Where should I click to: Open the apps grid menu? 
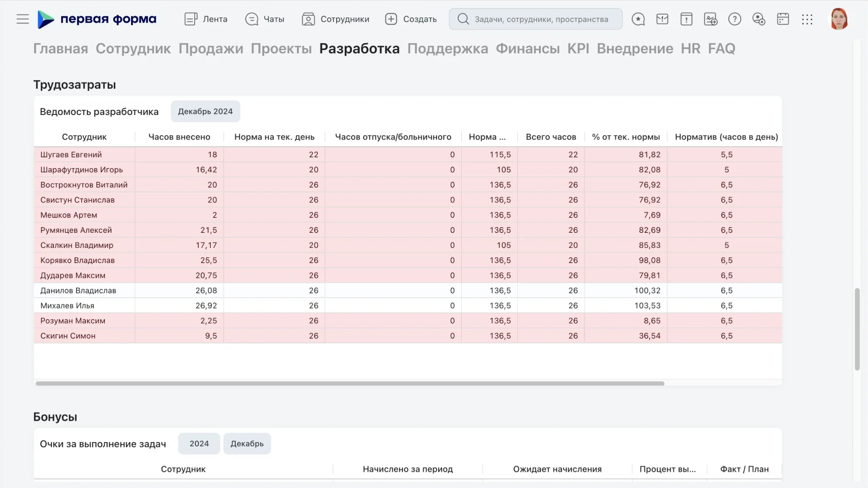coord(807,19)
